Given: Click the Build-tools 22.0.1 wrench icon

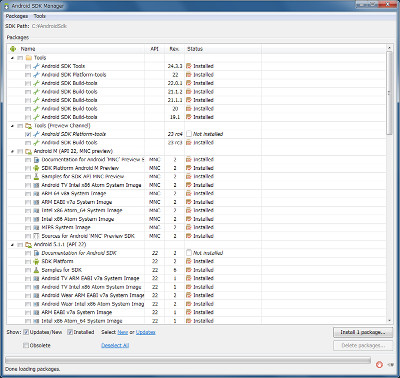Looking at the screenshot, I should pos(36,83).
